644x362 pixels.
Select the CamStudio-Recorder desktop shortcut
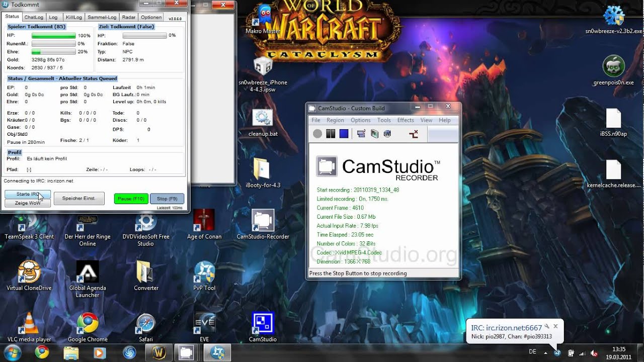pos(263,225)
